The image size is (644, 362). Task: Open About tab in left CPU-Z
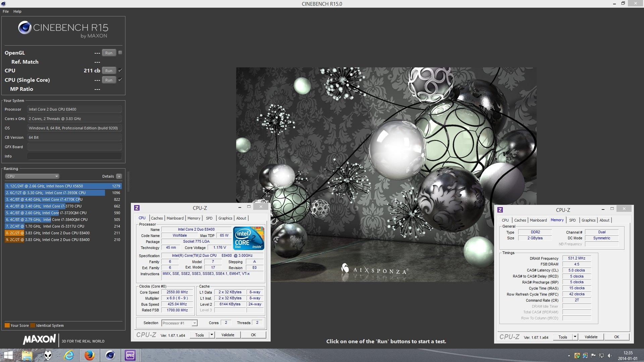241,218
